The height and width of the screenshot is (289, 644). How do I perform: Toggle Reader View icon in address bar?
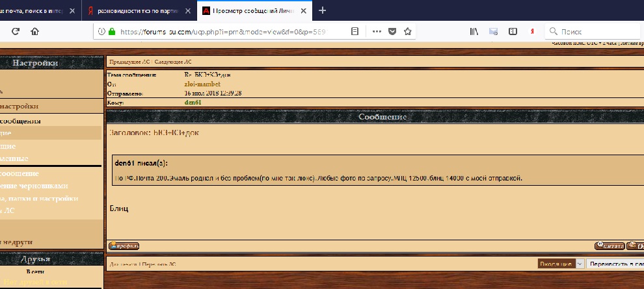coord(355,31)
